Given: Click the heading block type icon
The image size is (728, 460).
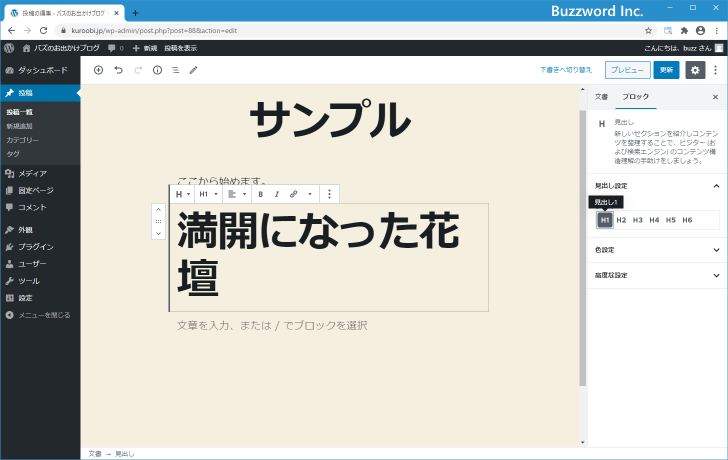Looking at the screenshot, I should coord(182,194).
